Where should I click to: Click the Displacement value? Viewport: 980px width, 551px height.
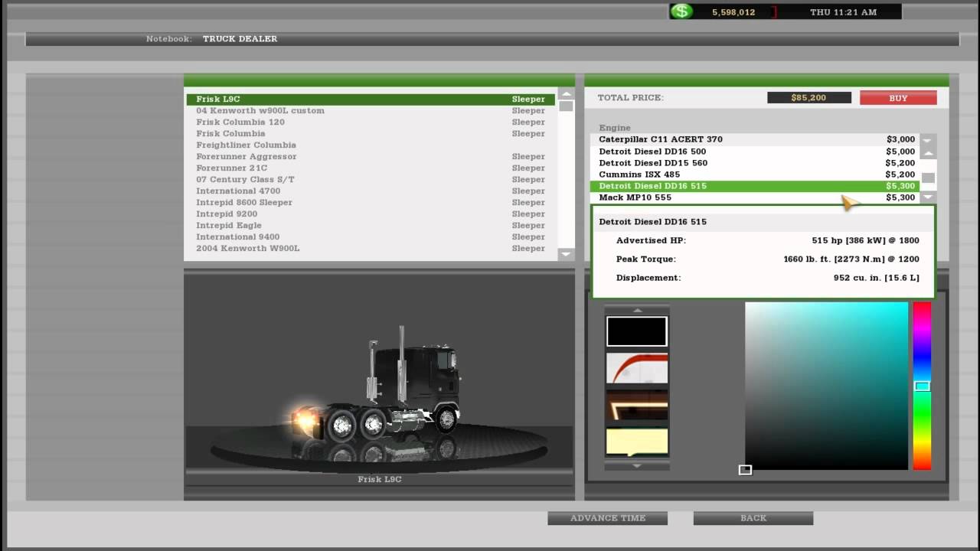point(877,278)
